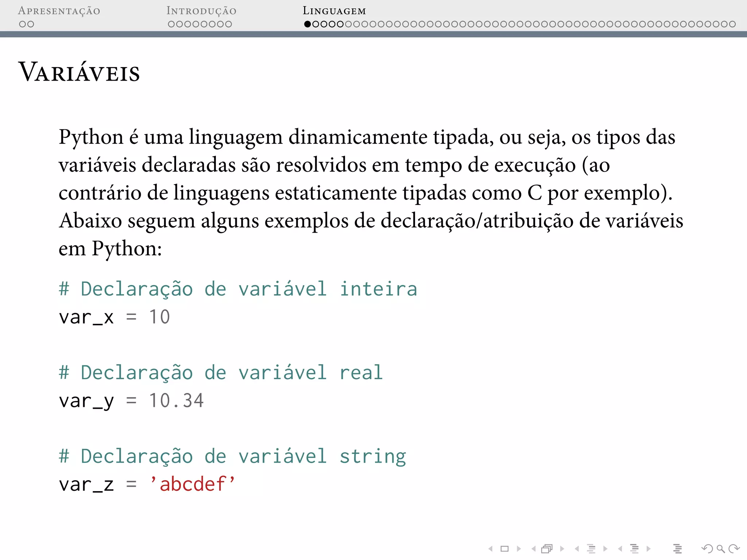
Task: Jump to previous frame arrow
Action: pos(534,549)
